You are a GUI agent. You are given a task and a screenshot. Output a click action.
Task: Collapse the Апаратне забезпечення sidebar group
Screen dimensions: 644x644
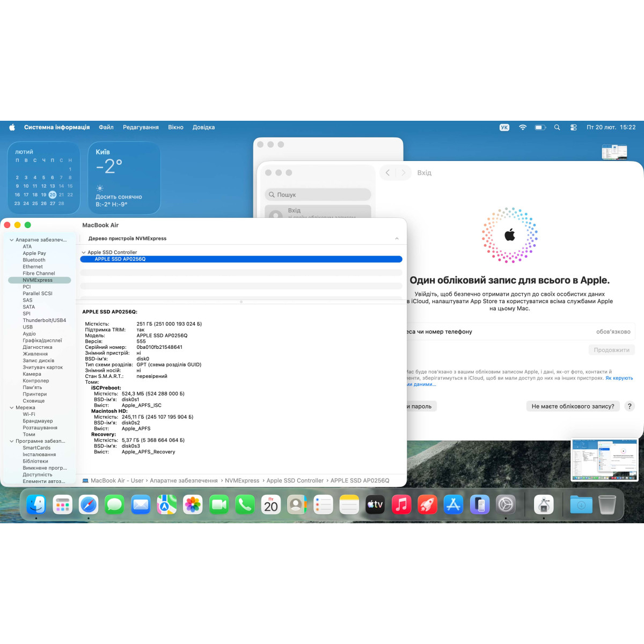click(12, 240)
